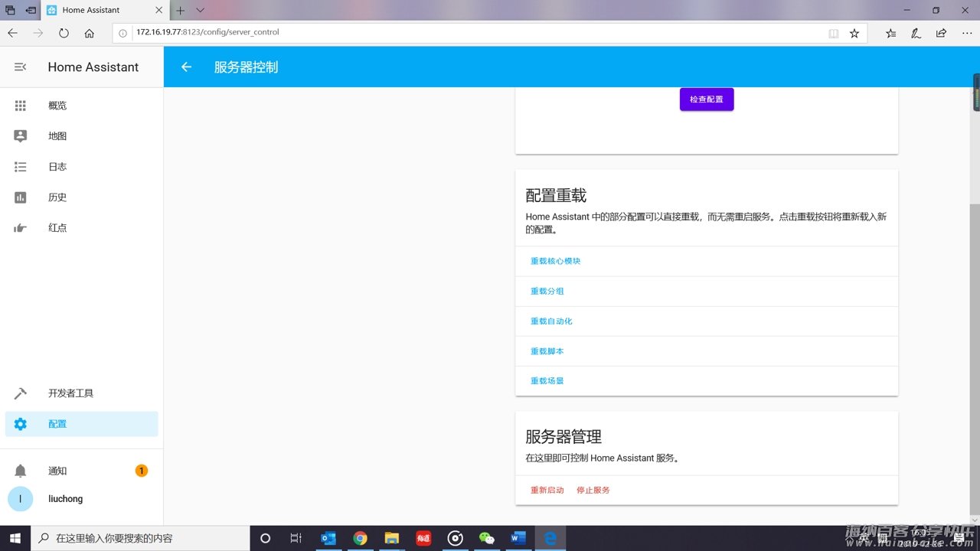Refresh the page in the browser
This screenshot has width=980, height=551.
(64, 33)
